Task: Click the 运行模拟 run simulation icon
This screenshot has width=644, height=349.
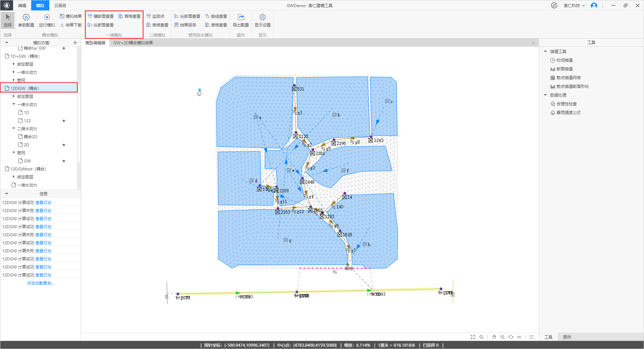Action: 47,17
